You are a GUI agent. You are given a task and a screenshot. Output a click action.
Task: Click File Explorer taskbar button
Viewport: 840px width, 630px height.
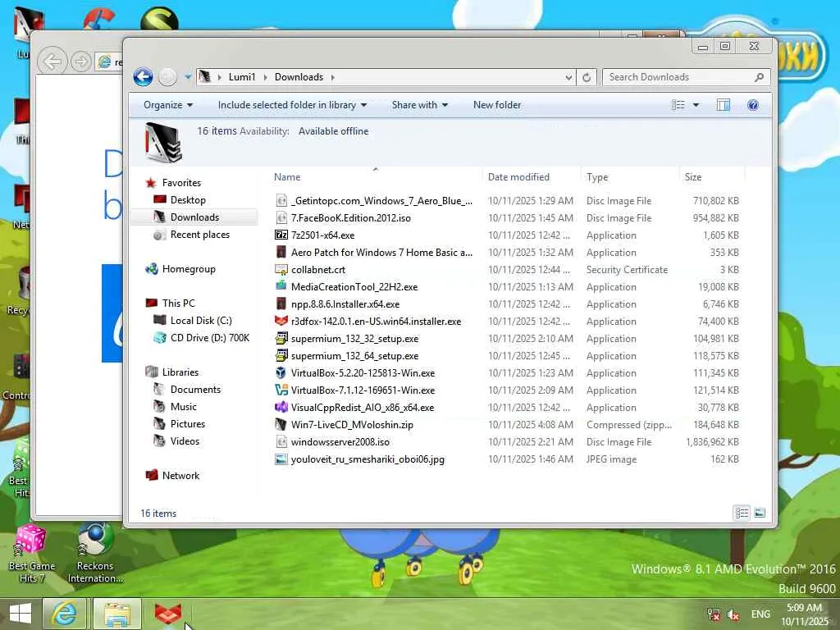click(117, 614)
